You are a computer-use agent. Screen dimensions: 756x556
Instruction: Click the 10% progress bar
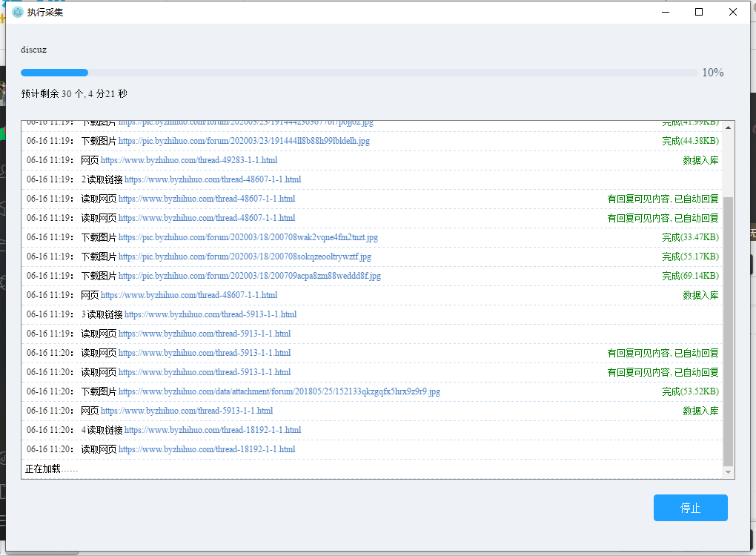point(359,73)
